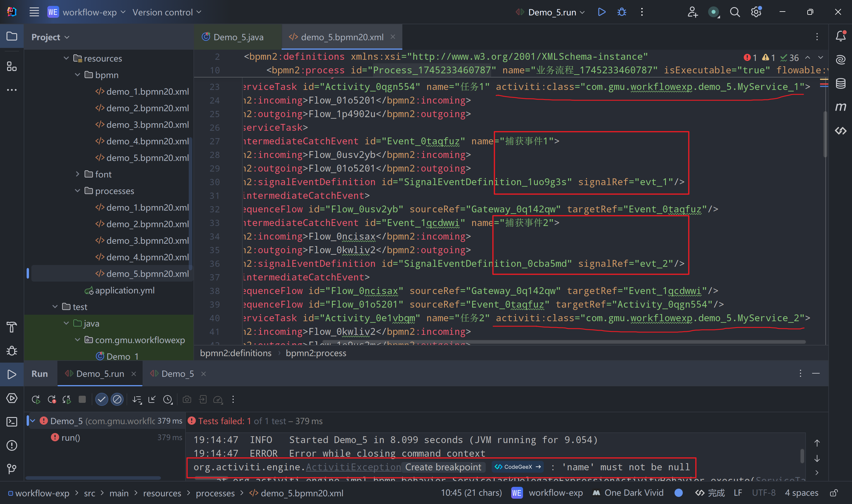
Task: Toggle CodeGeeX 完成 status widget
Action: pos(710,493)
